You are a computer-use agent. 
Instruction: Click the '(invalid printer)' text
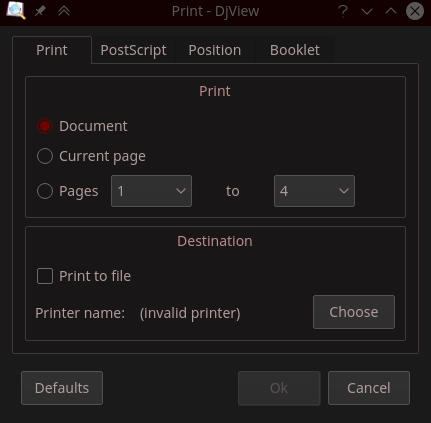tap(190, 313)
